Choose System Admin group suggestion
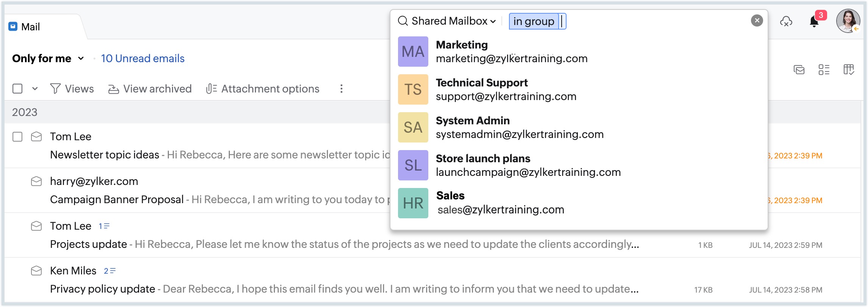Screen dimensions: 868x307 tap(579, 127)
